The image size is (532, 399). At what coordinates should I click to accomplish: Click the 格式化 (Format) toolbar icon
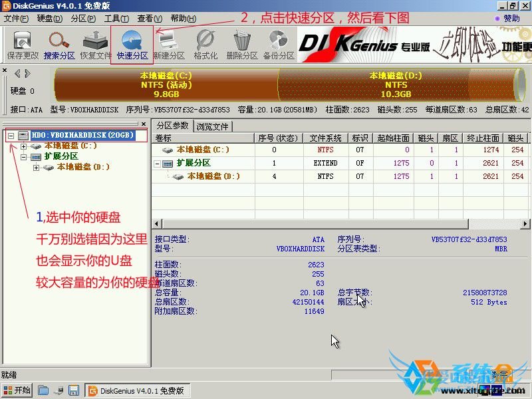click(205, 45)
